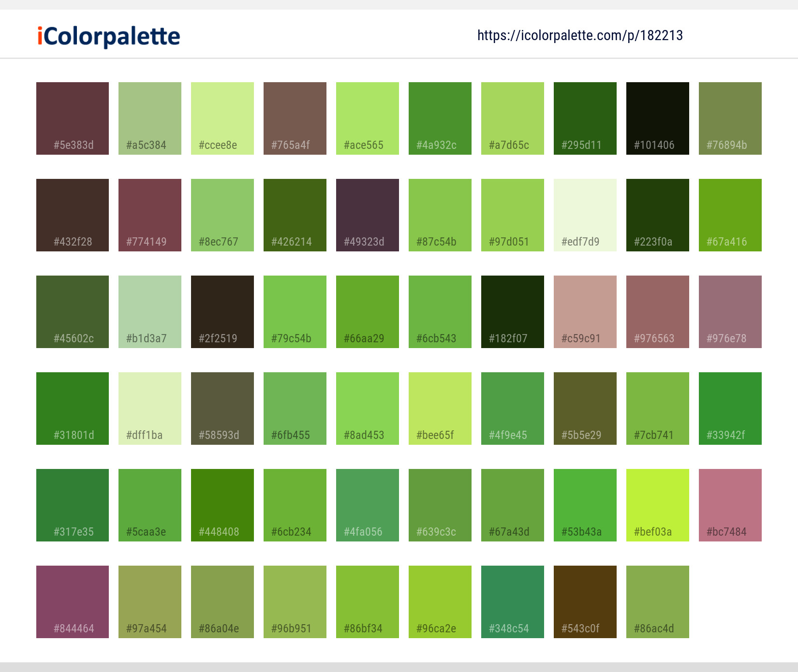The height and width of the screenshot is (672, 798).
Task: Pick the #67a43d swatch
Action: tap(513, 505)
